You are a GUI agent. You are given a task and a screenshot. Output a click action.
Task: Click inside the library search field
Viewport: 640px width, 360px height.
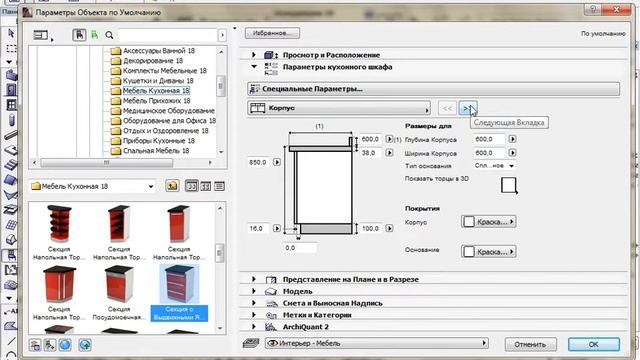(167, 35)
